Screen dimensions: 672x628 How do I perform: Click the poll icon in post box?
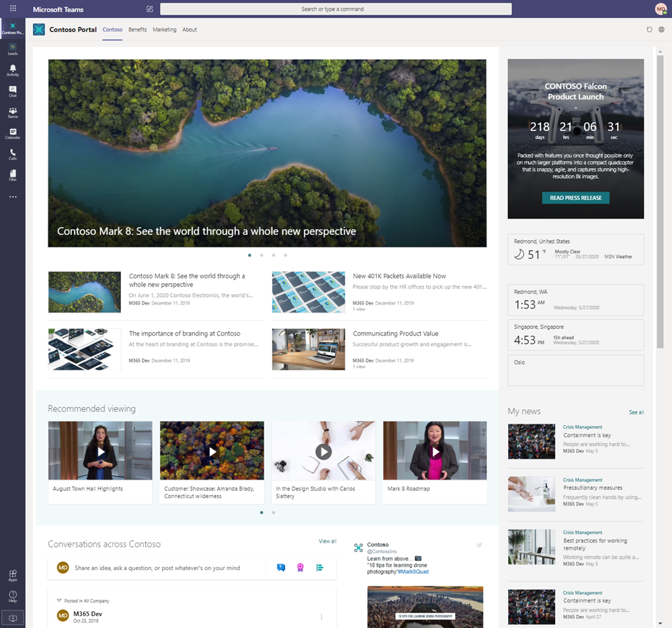click(320, 567)
